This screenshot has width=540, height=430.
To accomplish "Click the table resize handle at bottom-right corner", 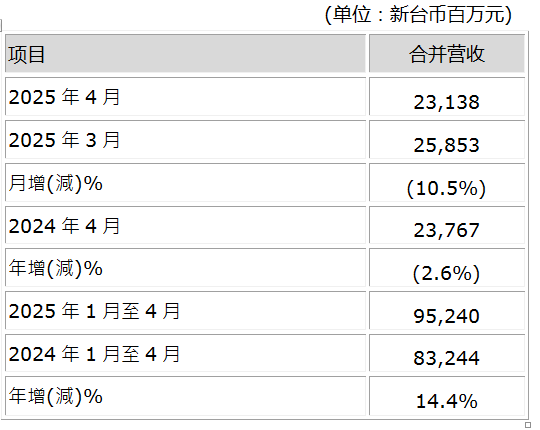I will click(527, 425).
